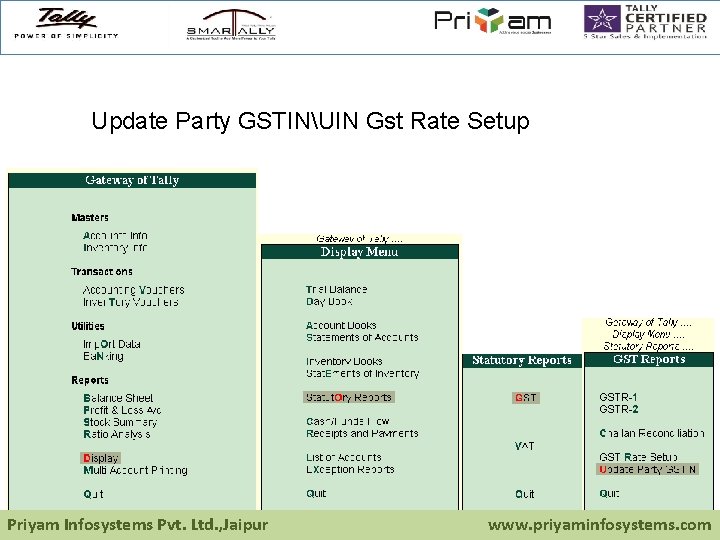
Task: Select highlighted Statutory Reports entry
Action: (x=349, y=397)
